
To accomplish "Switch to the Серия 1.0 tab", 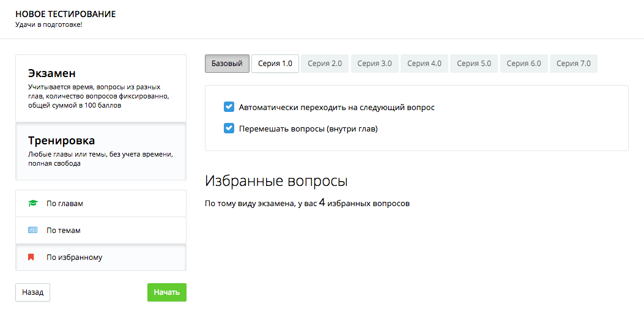I will click(275, 64).
